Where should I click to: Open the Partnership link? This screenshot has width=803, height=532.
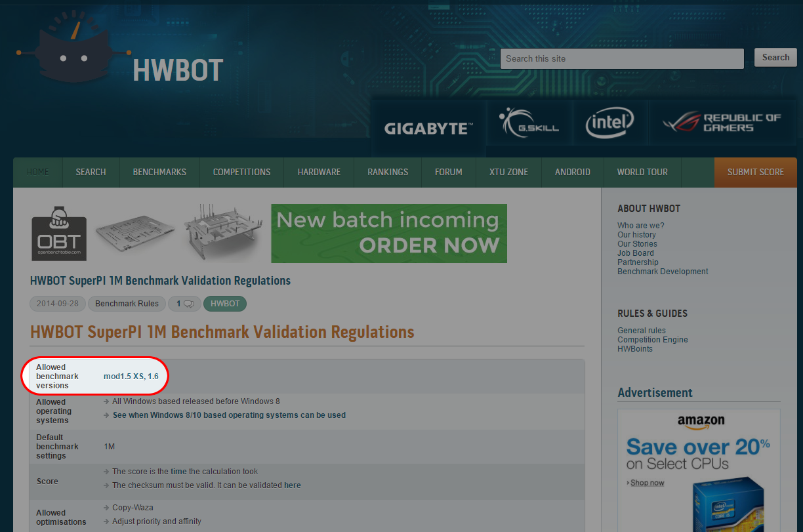point(638,262)
